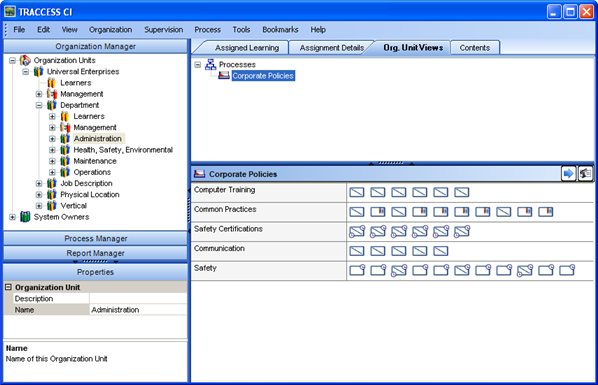The image size is (598, 385).
Task: Collapse the Organization Units root node
Action: click(x=12, y=60)
